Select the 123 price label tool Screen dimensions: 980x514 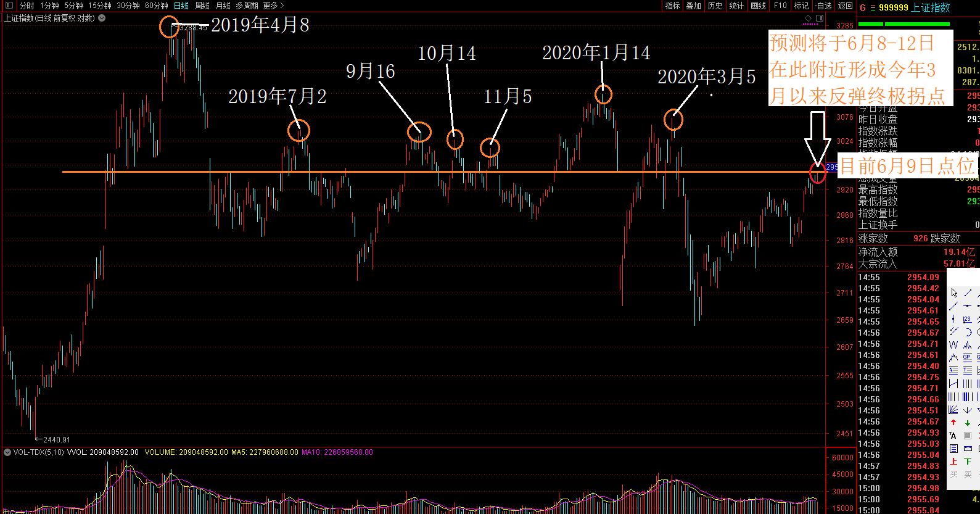click(x=968, y=319)
